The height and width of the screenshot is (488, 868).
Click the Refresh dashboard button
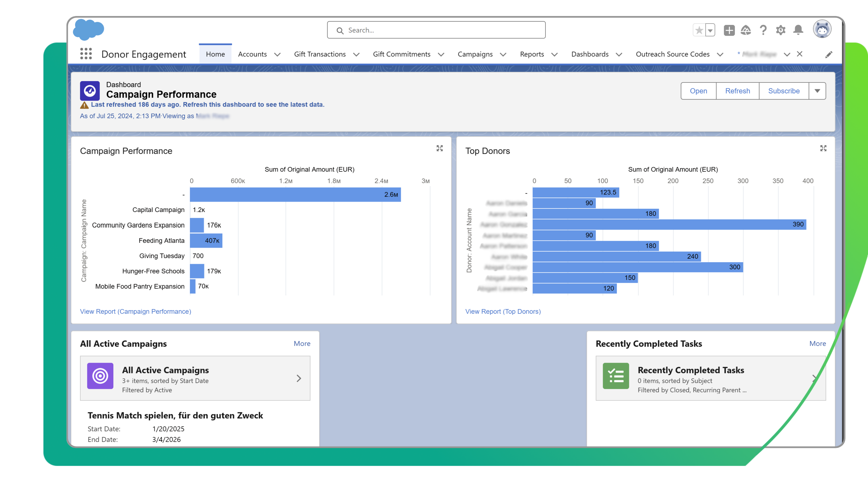738,91
